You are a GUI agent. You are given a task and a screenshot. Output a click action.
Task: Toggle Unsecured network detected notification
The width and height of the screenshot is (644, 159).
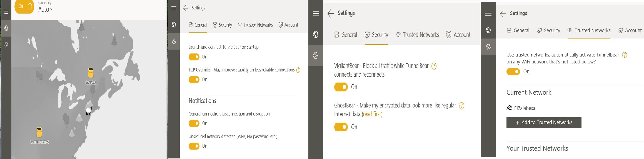click(194, 146)
